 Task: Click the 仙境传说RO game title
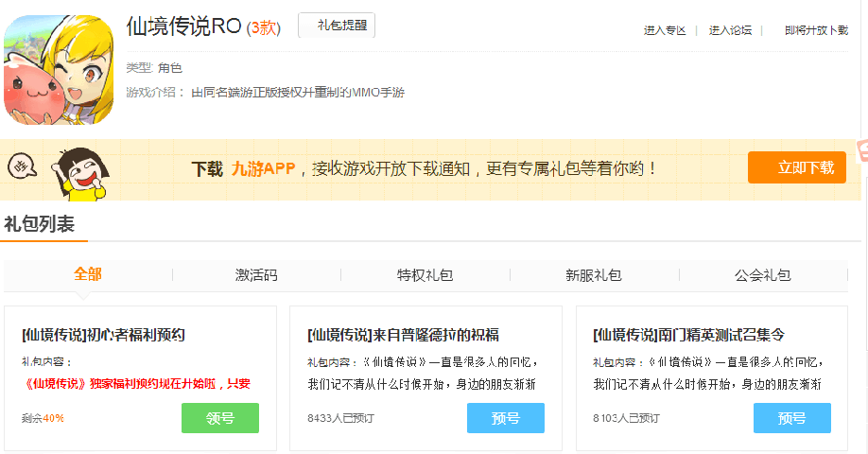[x=183, y=26]
